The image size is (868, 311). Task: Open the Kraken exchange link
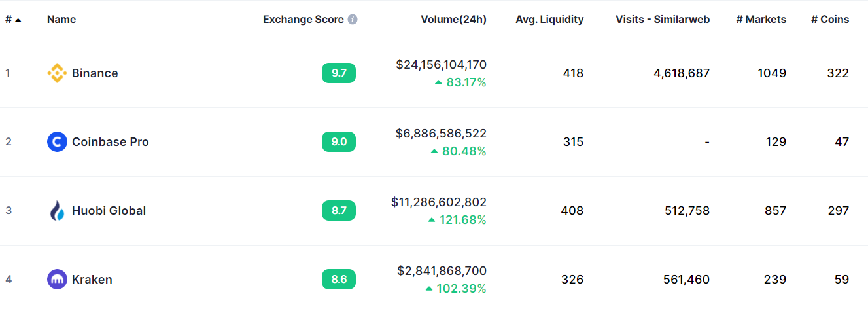coord(92,280)
